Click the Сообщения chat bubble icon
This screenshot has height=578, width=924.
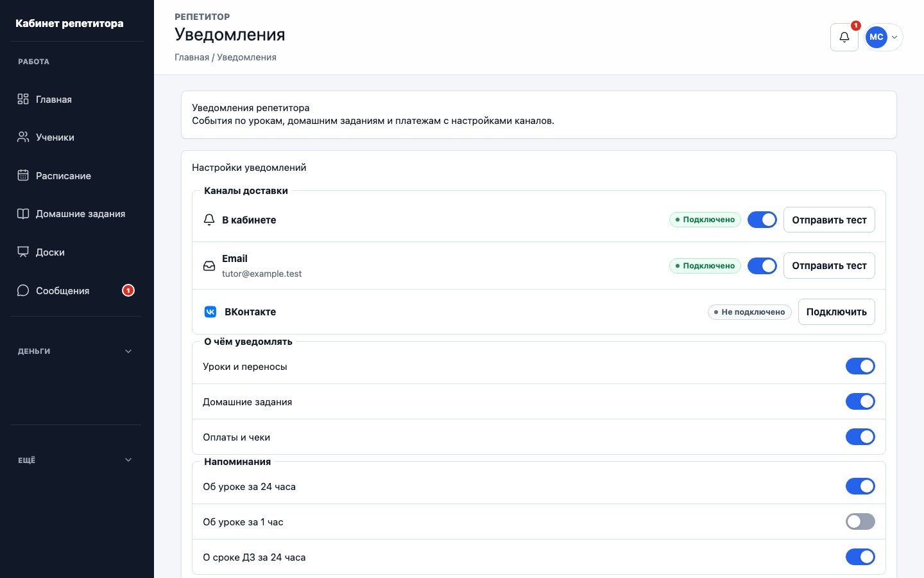(x=23, y=291)
